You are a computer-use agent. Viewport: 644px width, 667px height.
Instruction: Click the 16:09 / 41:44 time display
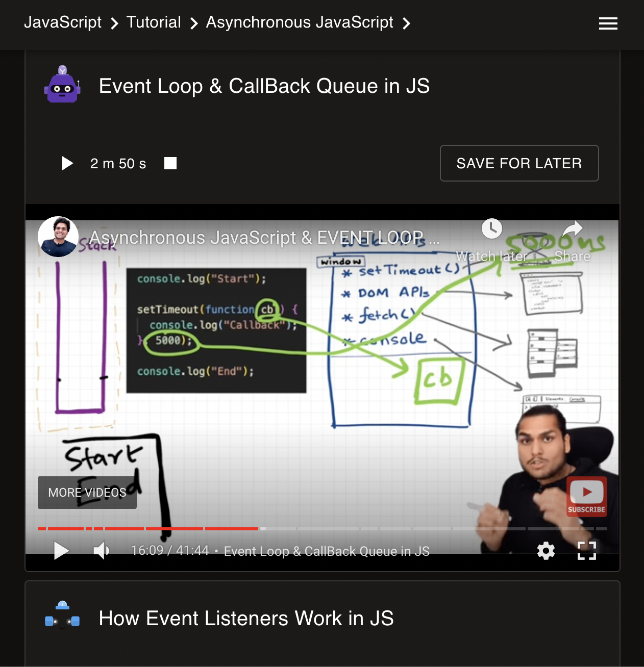click(x=170, y=551)
